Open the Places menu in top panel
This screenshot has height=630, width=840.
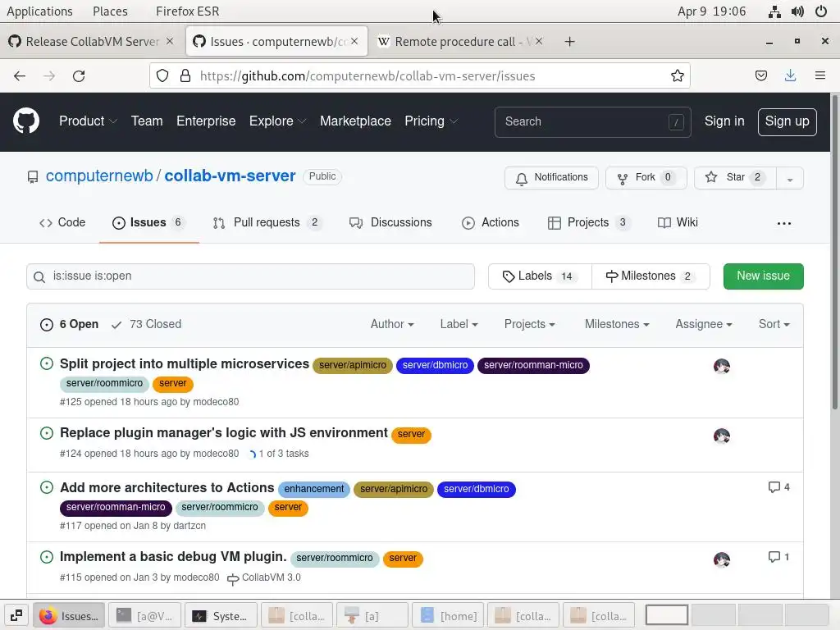[110, 11]
